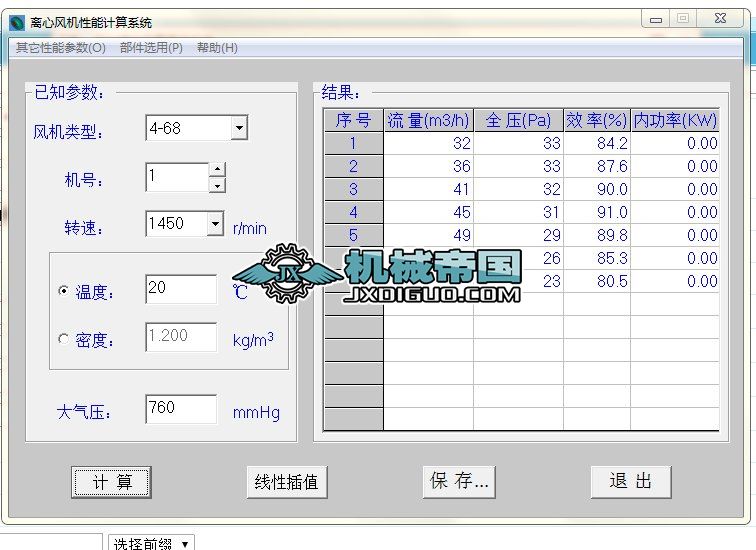
Task: Close the 离心风机性能计算系统 window
Action: tap(720, 18)
